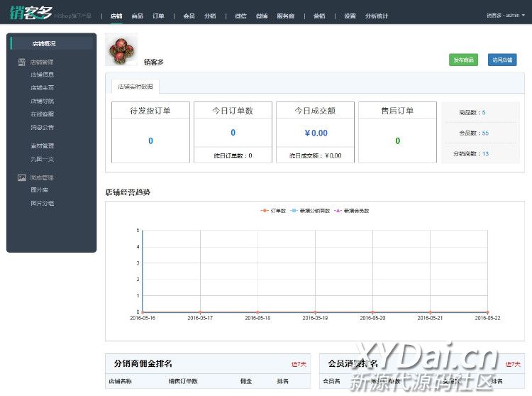This screenshot has height=396, width=532.
Task: Toggle the 新增分销商数 legend marker
Action: click(294, 211)
